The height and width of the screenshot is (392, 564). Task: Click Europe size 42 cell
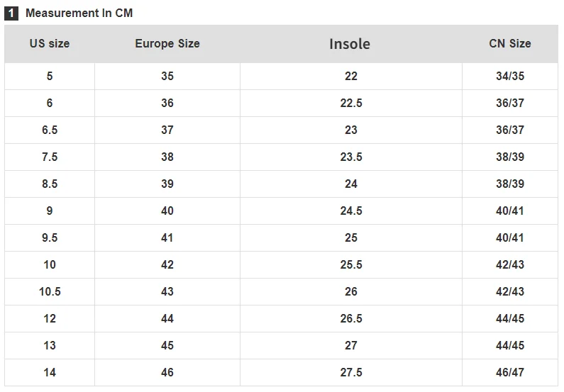[167, 264]
